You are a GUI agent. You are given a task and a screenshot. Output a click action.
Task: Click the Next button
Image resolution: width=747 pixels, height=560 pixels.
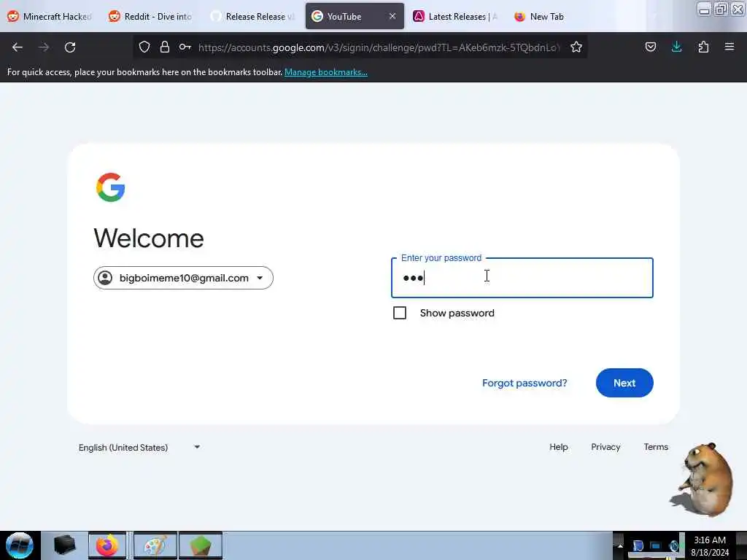(x=624, y=383)
